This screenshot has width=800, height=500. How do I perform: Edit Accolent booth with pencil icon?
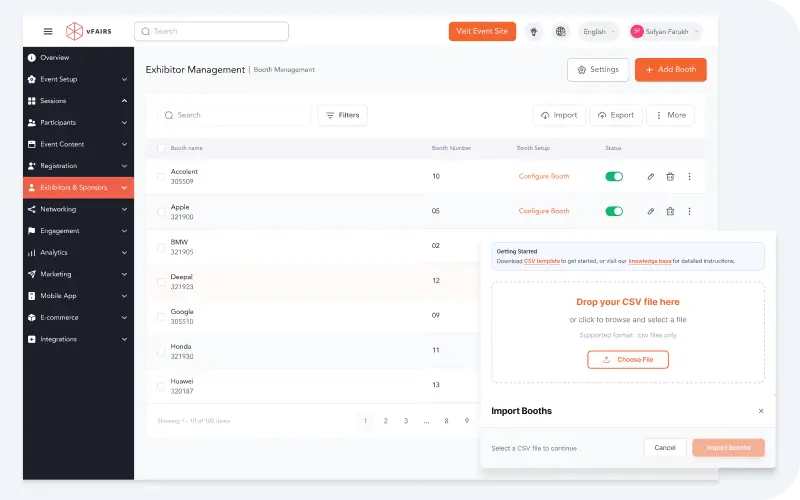tap(651, 177)
